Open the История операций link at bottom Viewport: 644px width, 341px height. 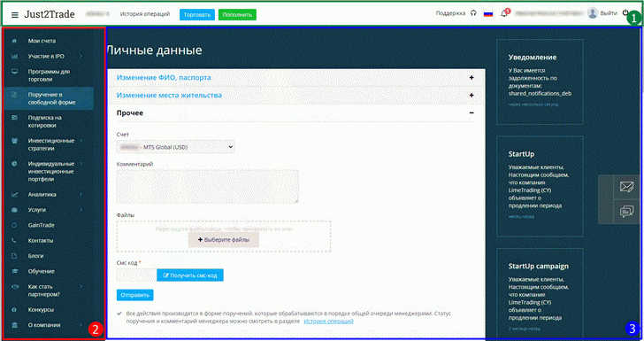point(328,322)
